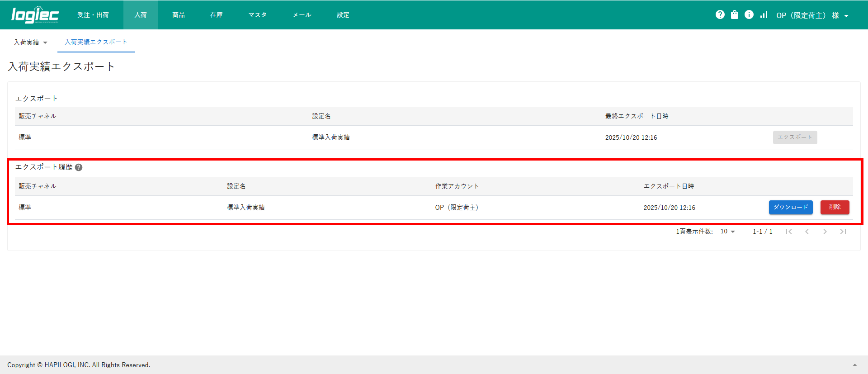Click the エクスポート button for 標準入荷実績
Viewport: 868px width, 374px height.
click(795, 137)
